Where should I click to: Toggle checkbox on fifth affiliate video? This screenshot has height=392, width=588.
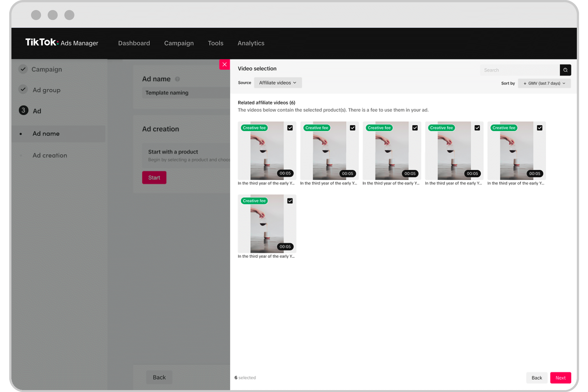[540, 128]
